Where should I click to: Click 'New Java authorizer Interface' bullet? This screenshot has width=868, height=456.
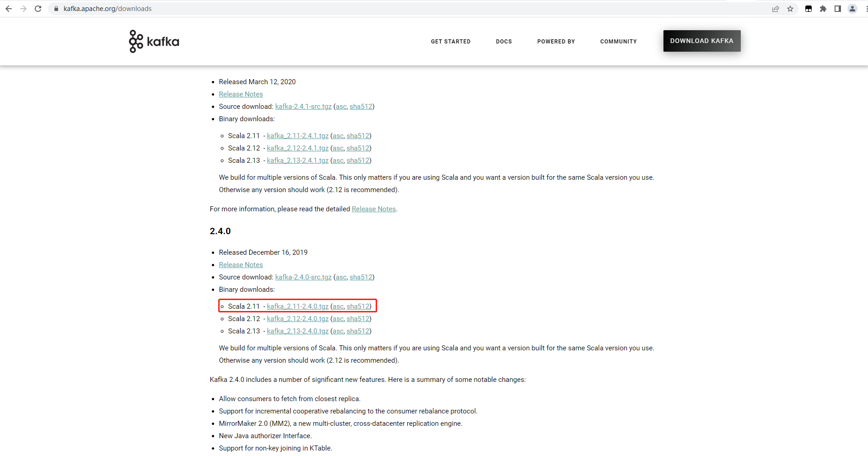(x=265, y=436)
